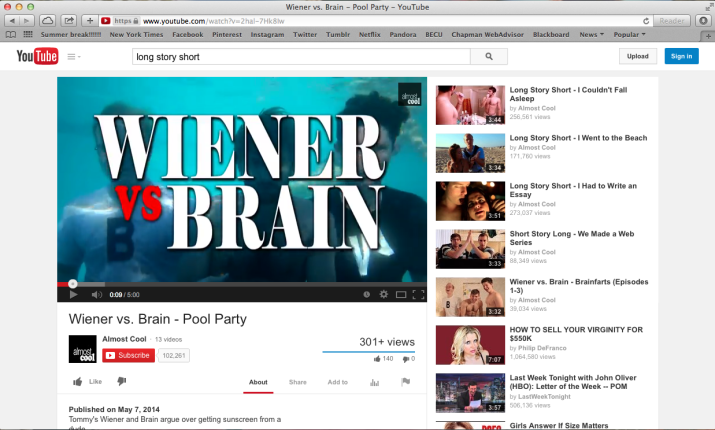
Task: Open new tab plus at tab bar
Action: (x=708, y=36)
